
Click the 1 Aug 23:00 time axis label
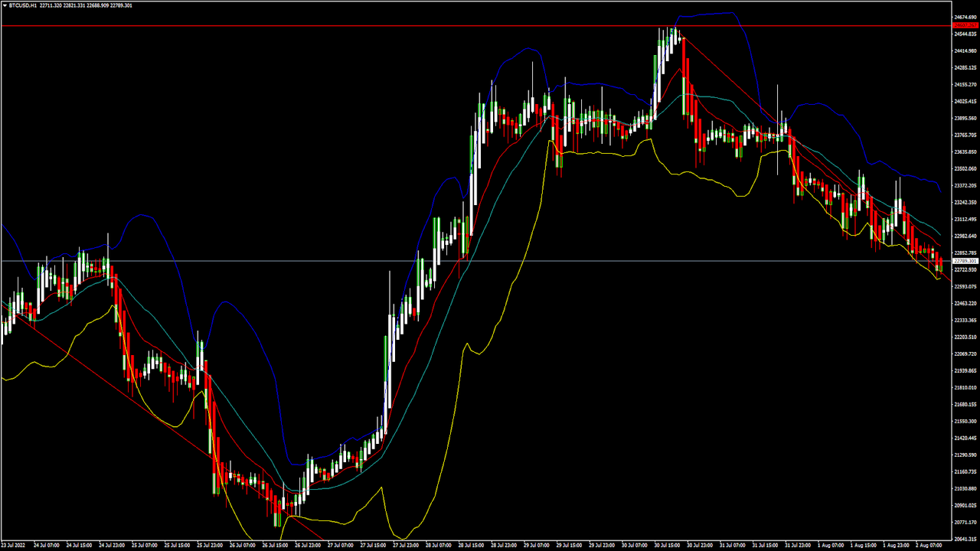coord(895,546)
